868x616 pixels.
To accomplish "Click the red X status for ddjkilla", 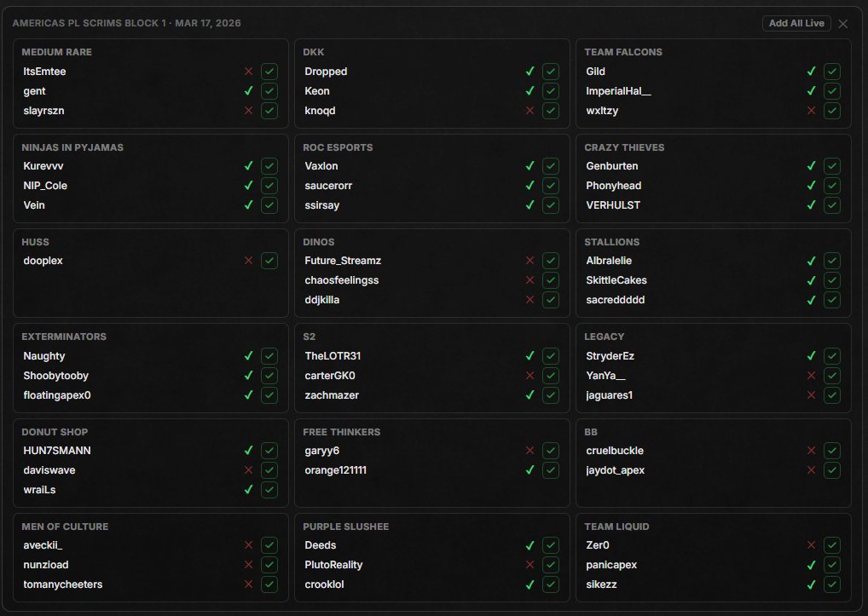I will [x=529, y=300].
